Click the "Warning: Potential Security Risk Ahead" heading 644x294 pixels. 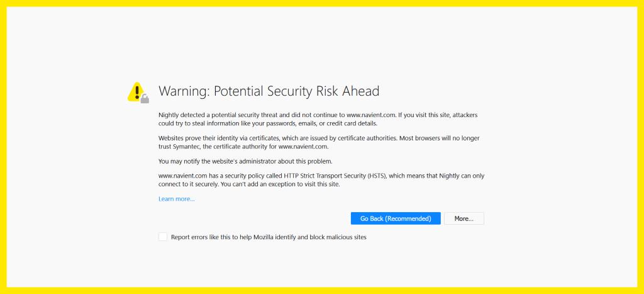point(269,91)
